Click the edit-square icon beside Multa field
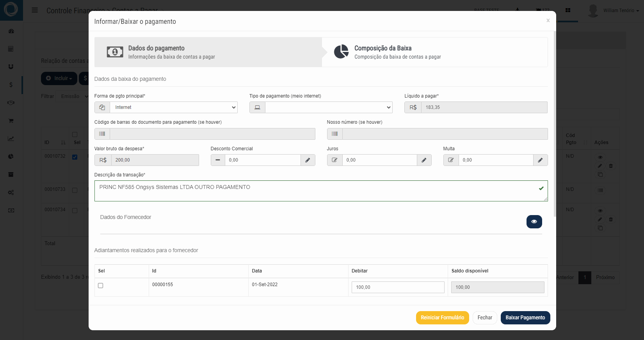The width and height of the screenshot is (644, 340). 451,160
